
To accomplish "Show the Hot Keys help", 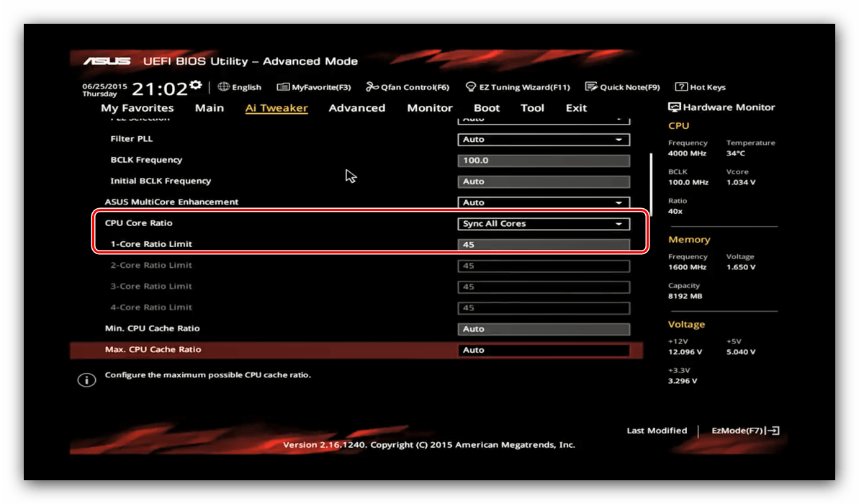I will coord(700,87).
